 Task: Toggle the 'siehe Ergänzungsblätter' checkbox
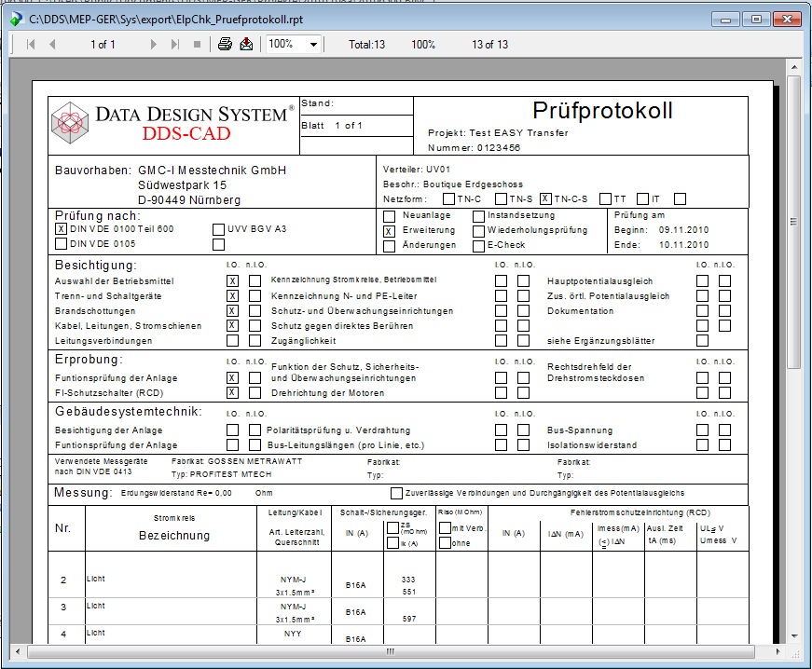[702, 340]
